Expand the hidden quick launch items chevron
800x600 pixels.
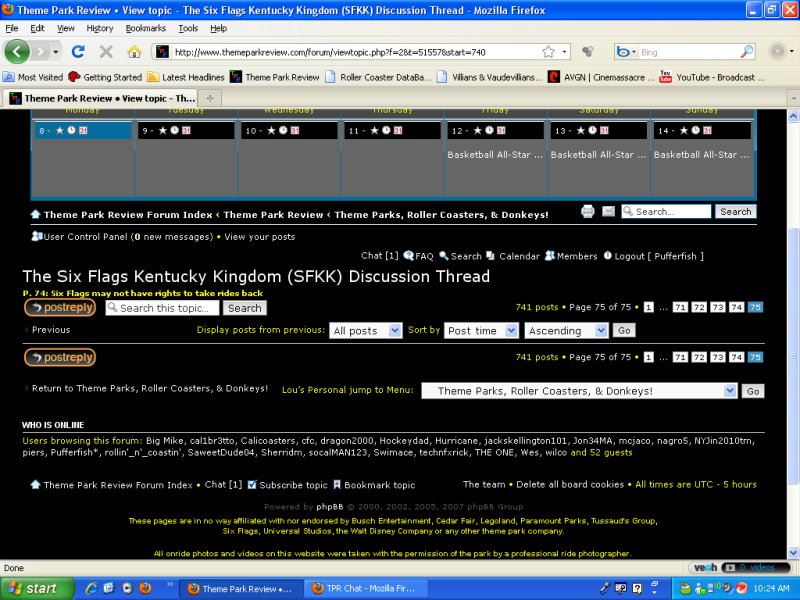pos(169,584)
